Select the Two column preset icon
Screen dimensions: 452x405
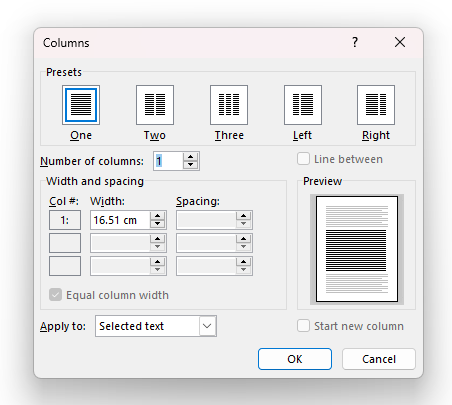155,105
